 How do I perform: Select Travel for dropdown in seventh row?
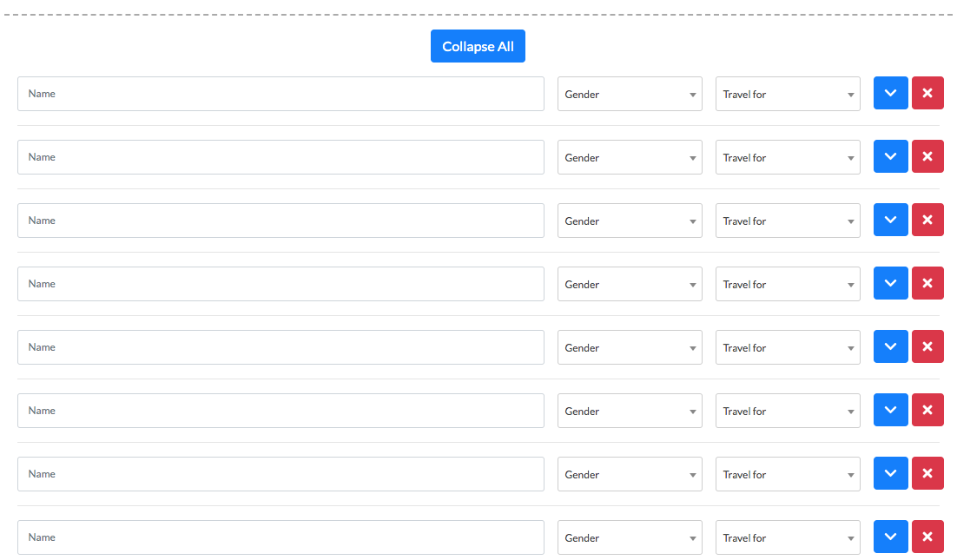tap(788, 475)
